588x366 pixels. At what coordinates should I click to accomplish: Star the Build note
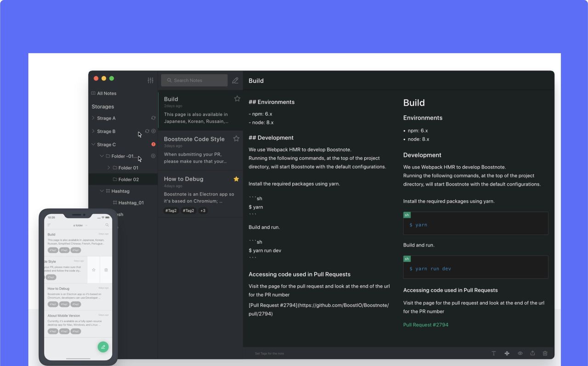[237, 99]
